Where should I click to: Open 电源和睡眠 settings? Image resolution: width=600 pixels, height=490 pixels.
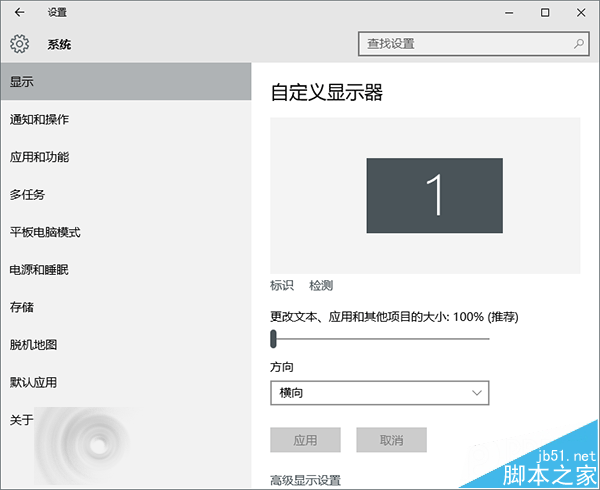tap(126, 270)
